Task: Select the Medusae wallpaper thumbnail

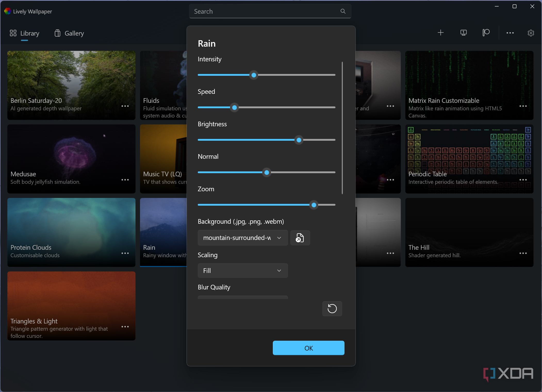Action: click(71, 155)
